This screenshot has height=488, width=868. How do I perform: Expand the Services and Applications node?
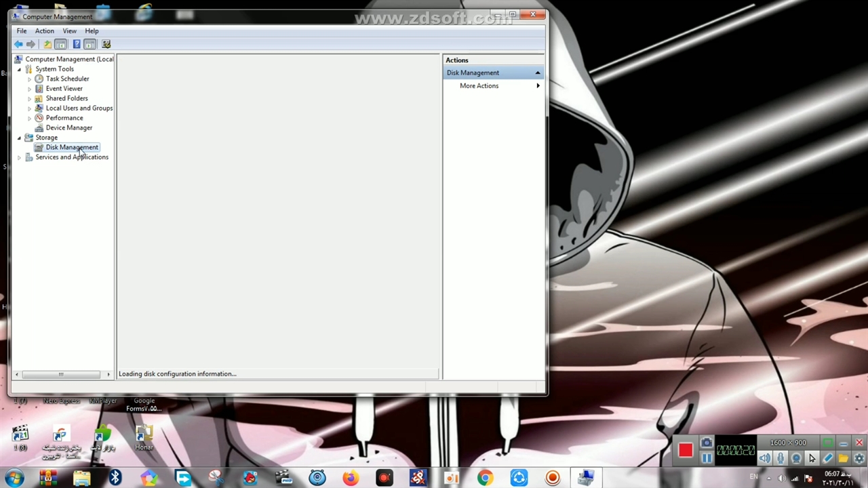pos(19,157)
